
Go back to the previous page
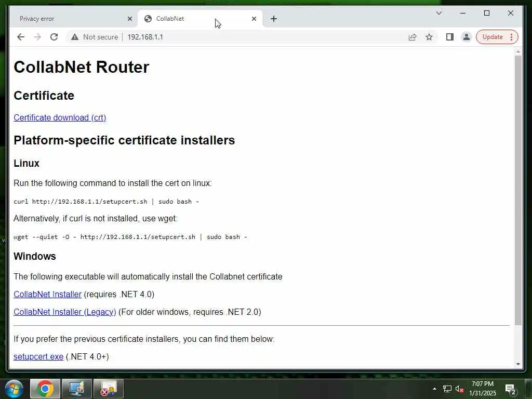point(21,37)
